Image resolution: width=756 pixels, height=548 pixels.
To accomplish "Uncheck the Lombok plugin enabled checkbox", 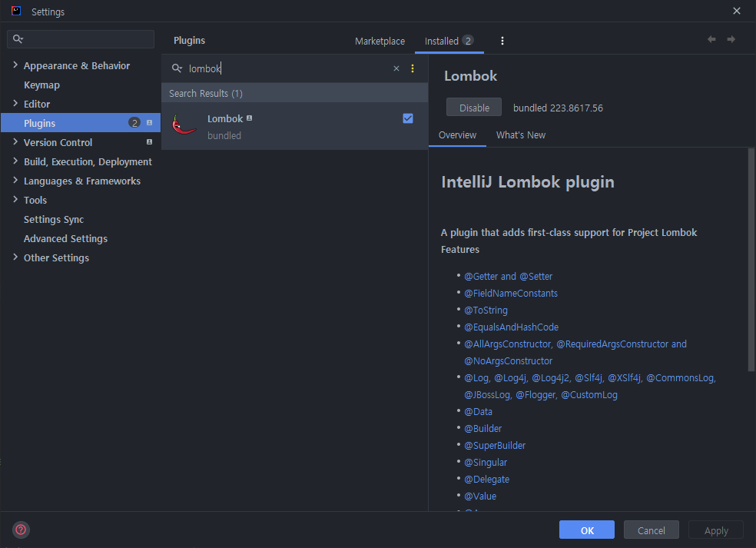I will pyautogui.click(x=408, y=118).
